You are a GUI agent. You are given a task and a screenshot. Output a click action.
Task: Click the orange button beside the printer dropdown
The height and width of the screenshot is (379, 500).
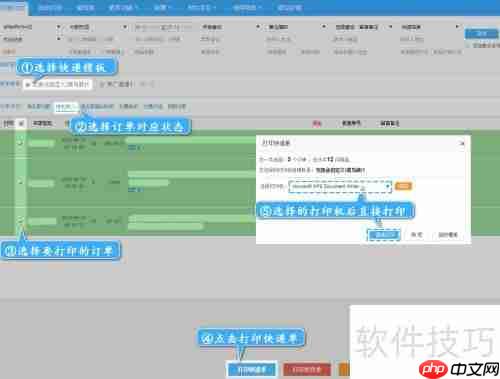tap(403, 186)
